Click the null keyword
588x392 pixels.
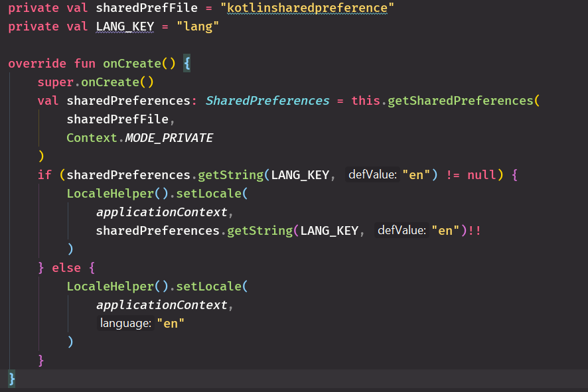click(482, 175)
